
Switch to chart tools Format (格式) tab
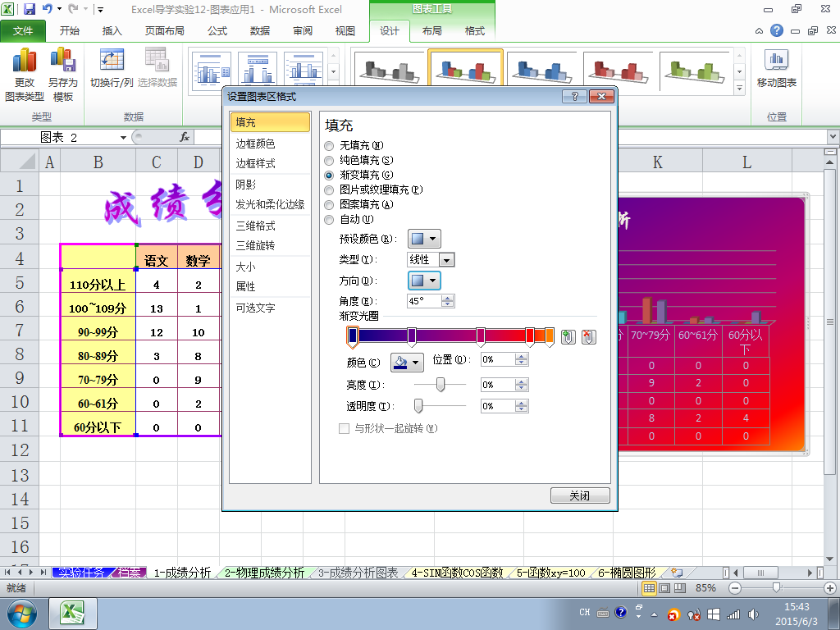point(475,30)
